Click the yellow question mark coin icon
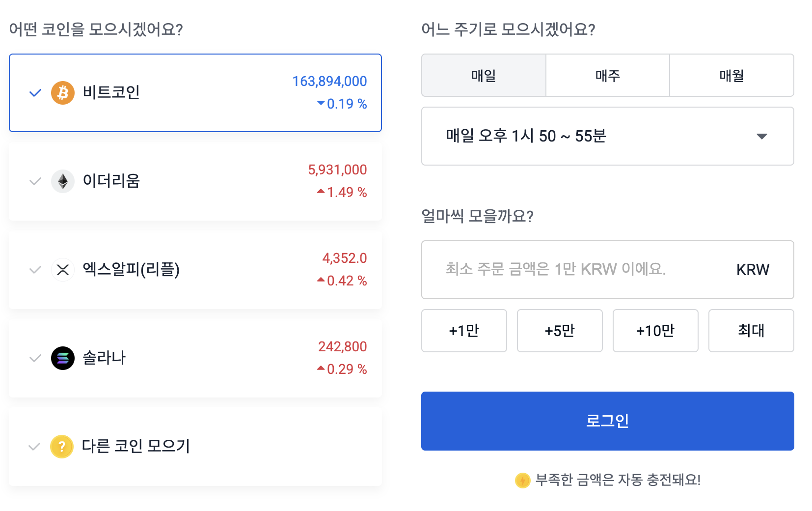Viewport: 812px width, 511px height. (x=62, y=447)
